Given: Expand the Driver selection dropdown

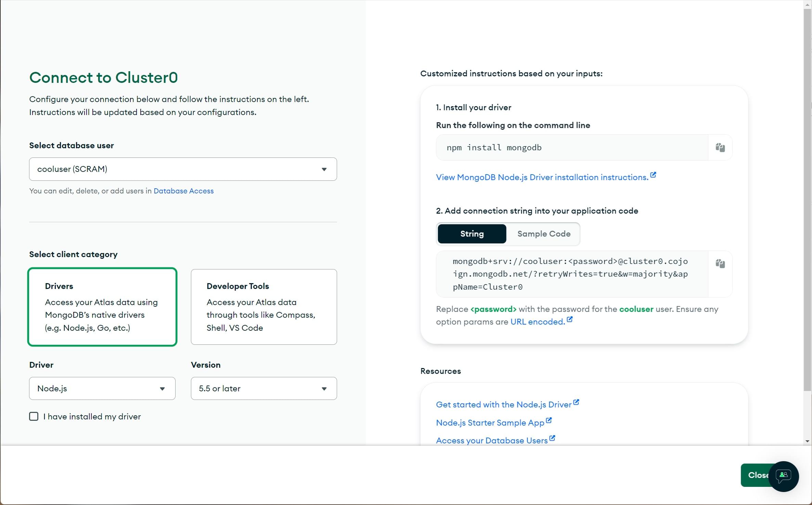Looking at the screenshot, I should click(x=102, y=388).
